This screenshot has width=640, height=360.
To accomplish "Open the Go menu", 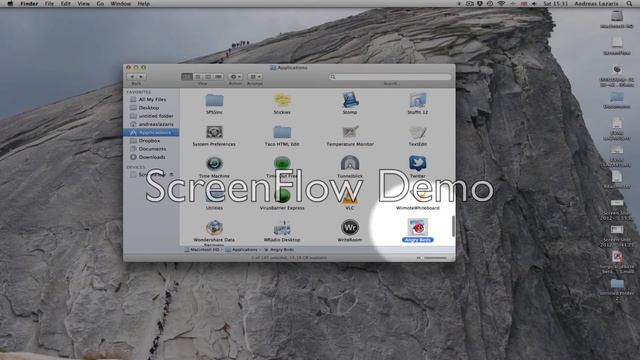I will 100,4.
